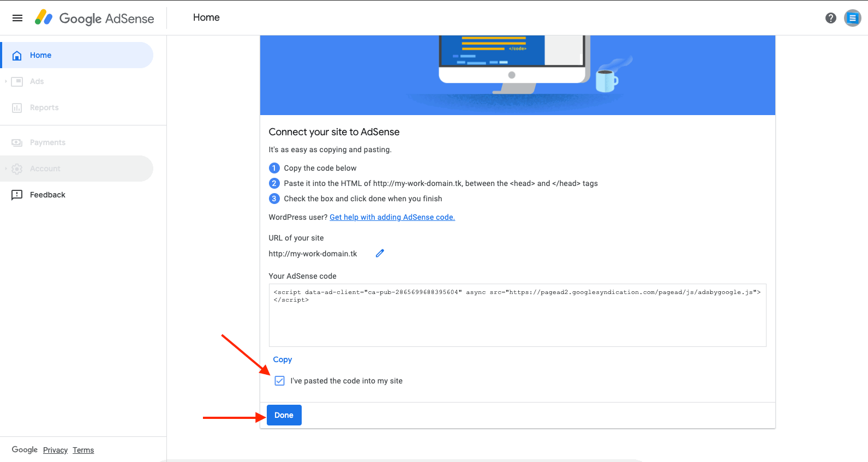Screen dimensions: 868x462
Task: Open the account profile avatar
Action: [x=852, y=18]
